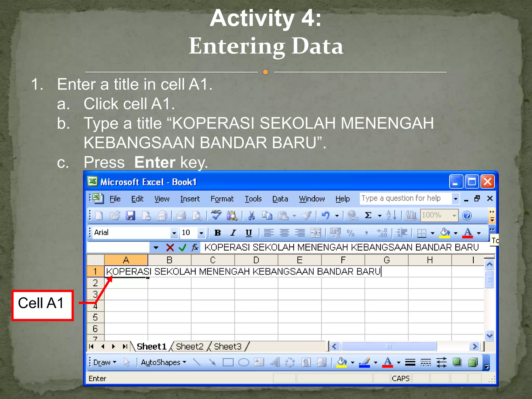This screenshot has width=532, height=399.
Task: Toggle Underline formatting
Action: tap(249, 233)
